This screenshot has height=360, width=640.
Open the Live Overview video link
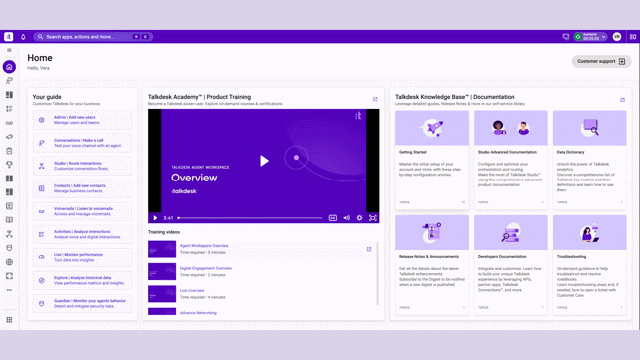192,291
